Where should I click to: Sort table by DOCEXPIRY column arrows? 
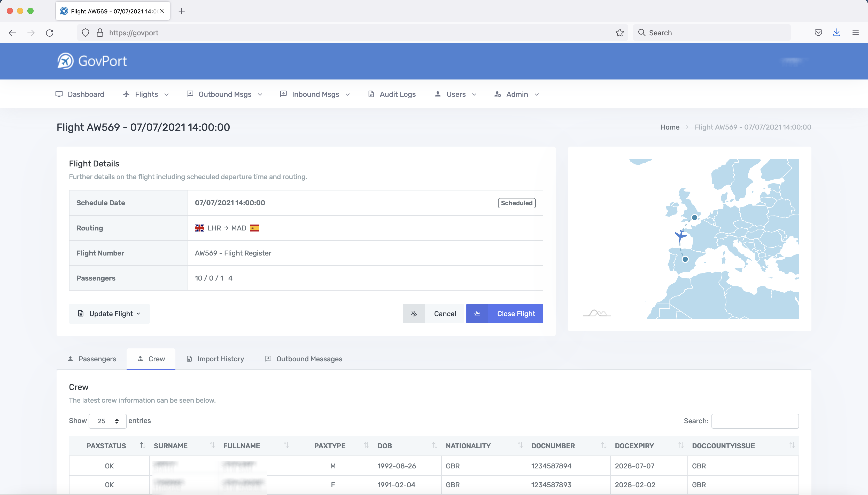pos(680,445)
